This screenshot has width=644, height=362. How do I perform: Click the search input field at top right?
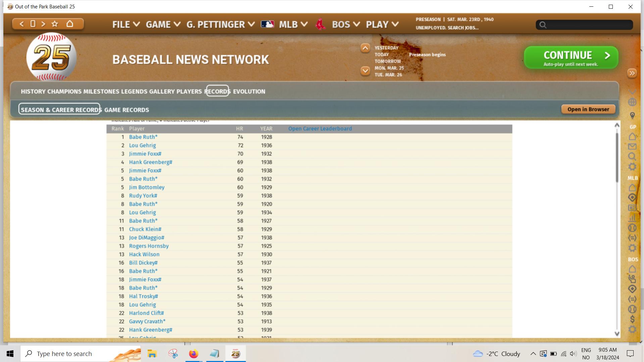click(584, 25)
